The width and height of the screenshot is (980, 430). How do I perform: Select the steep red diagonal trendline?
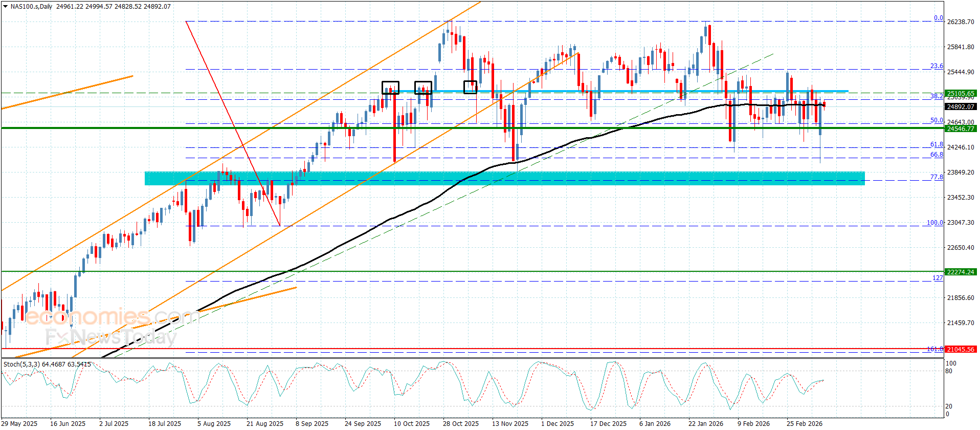point(233,123)
